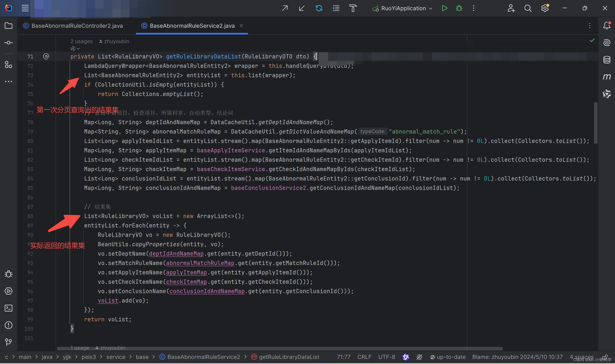This screenshot has width=615, height=364.
Task: Open the main hamburger menu
Action: point(25,8)
